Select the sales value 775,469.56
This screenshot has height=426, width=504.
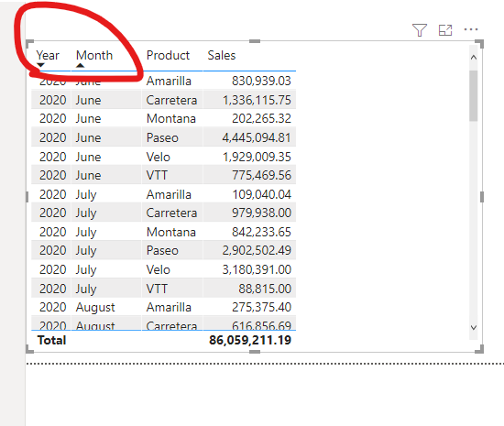261,175
